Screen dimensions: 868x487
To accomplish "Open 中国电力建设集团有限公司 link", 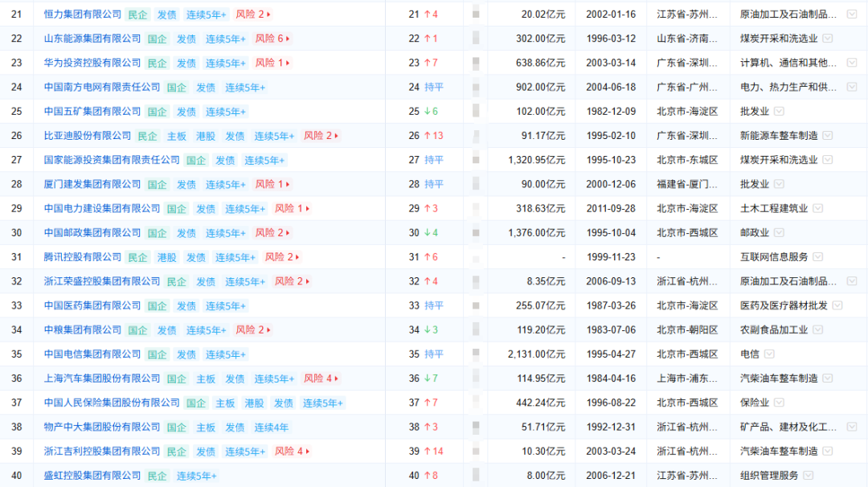I will tap(102, 209).
